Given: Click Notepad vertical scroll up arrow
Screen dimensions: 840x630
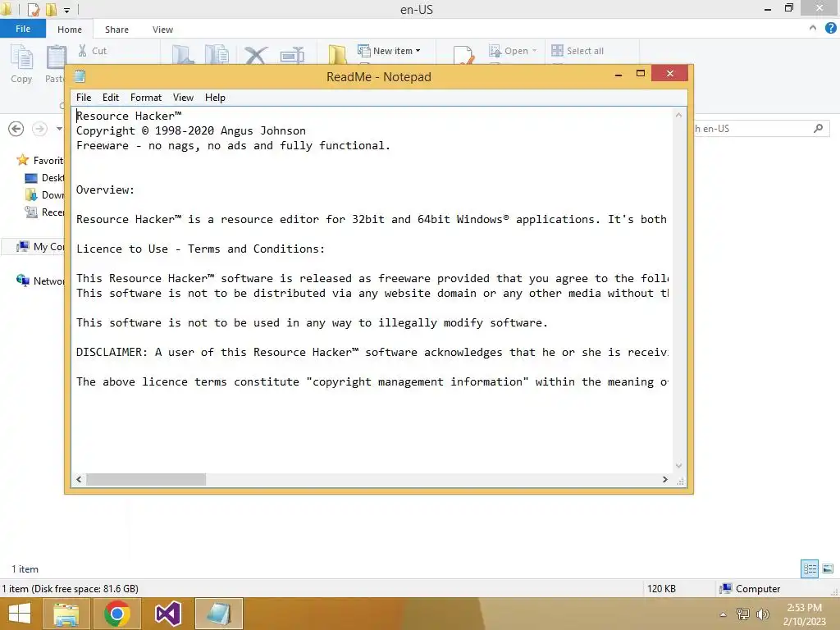Looking at the screenshot, I should tap(678, 115).
